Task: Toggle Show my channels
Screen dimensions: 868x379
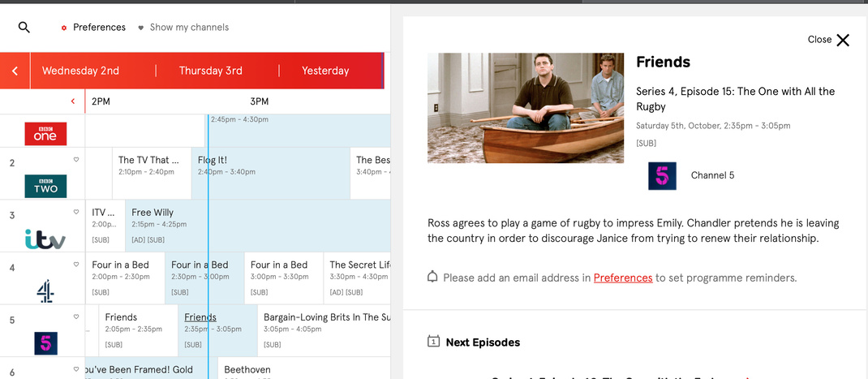Action: pyautogui.click(x=183, y=27)
